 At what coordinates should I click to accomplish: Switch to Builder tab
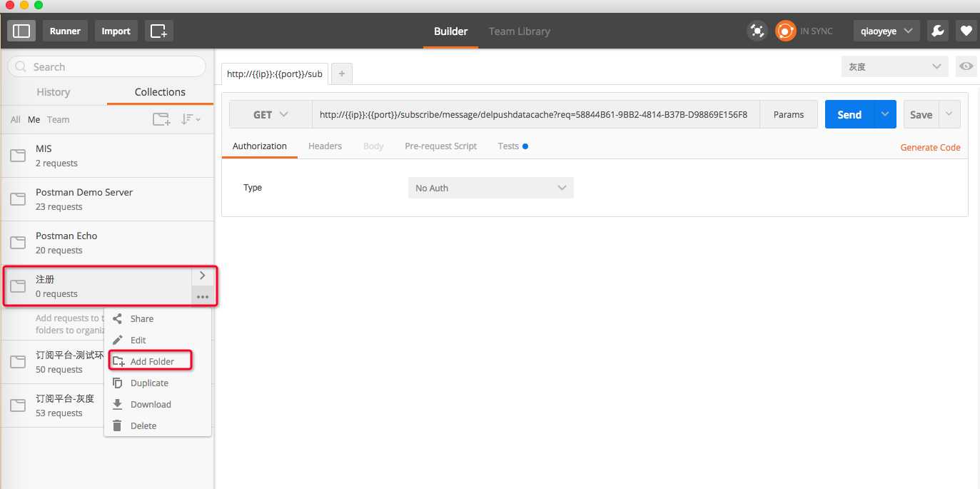click(x=450, y=31)
